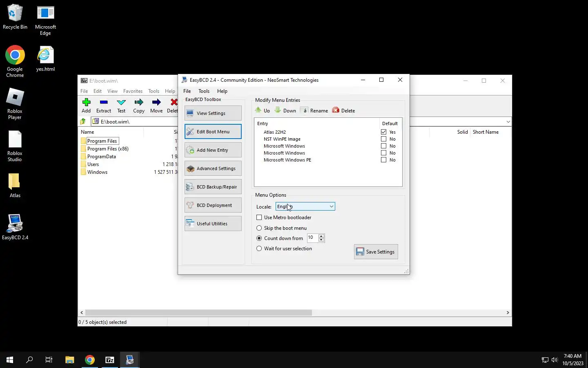Select Microsoft Edge desktop icon

point(45,20)
